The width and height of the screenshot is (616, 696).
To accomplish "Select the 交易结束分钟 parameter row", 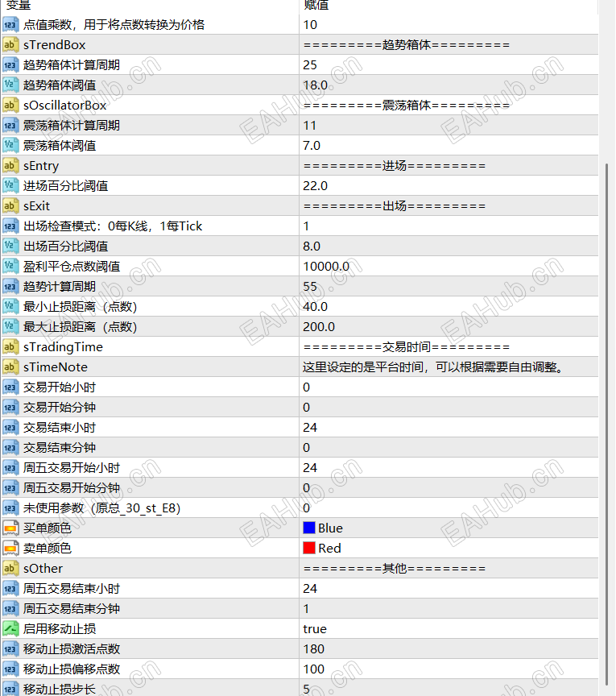I will pyautogui.click(x=300, y=447).
